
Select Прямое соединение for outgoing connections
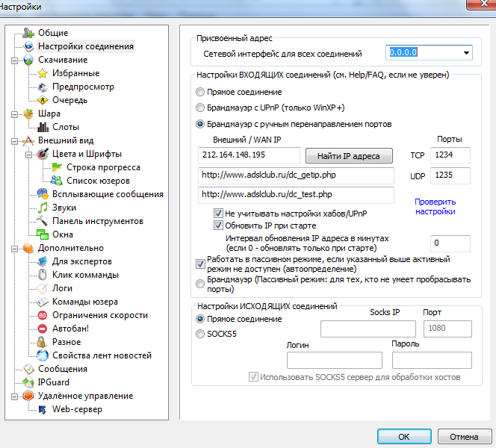click(200, 319)
